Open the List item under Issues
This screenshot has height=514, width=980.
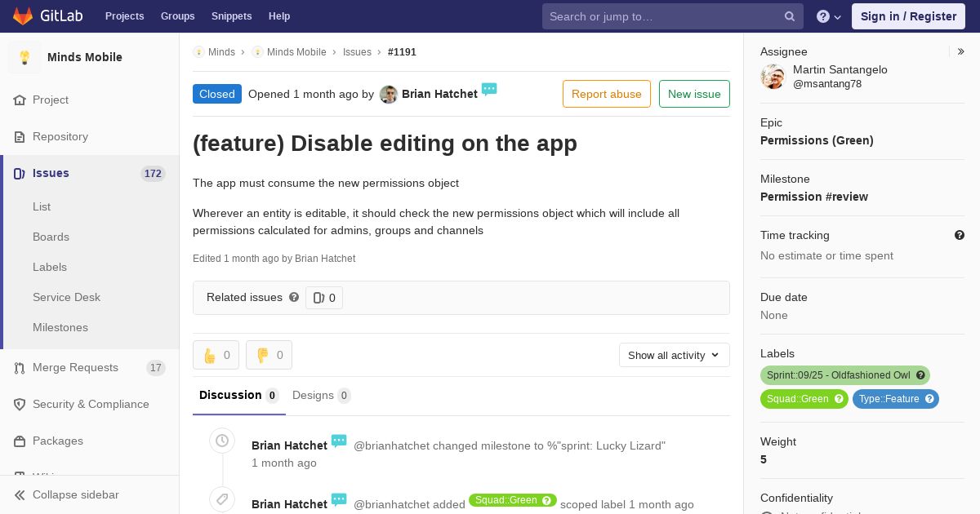(42, 207)
